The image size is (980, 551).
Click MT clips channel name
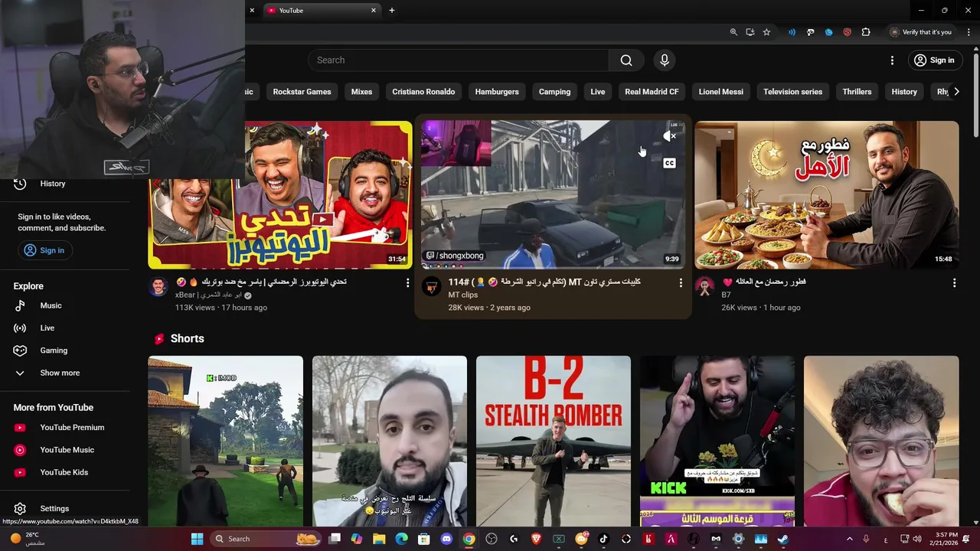[463, 295]
